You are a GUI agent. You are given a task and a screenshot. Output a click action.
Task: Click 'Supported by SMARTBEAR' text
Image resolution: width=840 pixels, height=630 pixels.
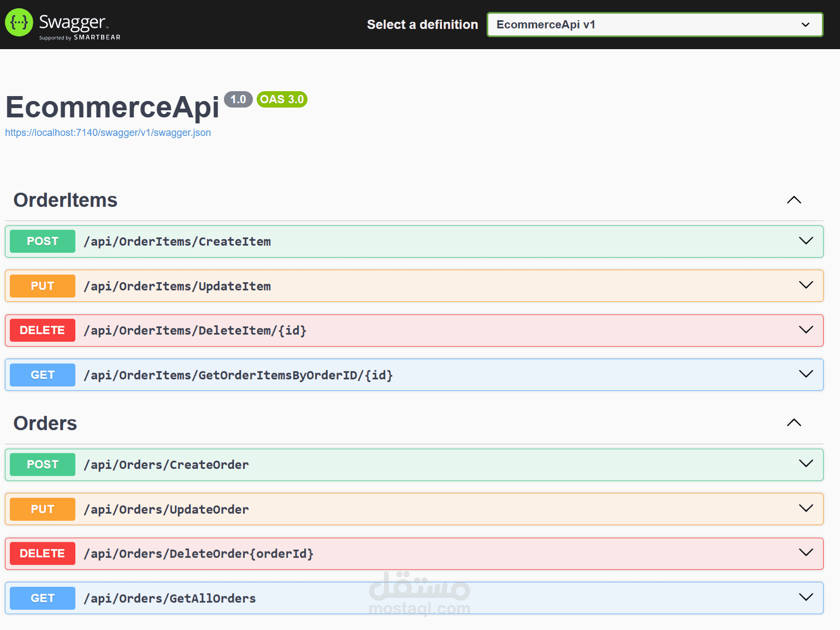coord(80,38)
